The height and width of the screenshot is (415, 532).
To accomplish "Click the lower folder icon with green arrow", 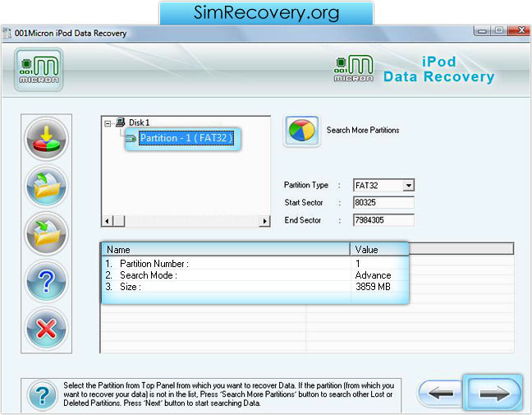I will [47, 233].
